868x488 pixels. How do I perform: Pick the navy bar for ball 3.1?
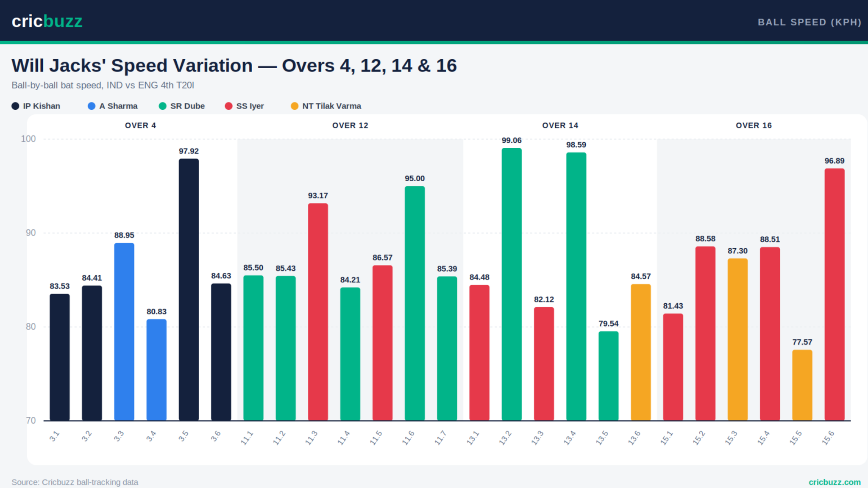click(x=60, y=357)
